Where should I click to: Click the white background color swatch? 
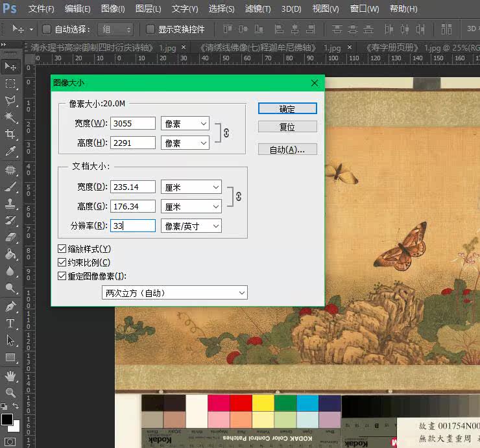click(16, 427)
